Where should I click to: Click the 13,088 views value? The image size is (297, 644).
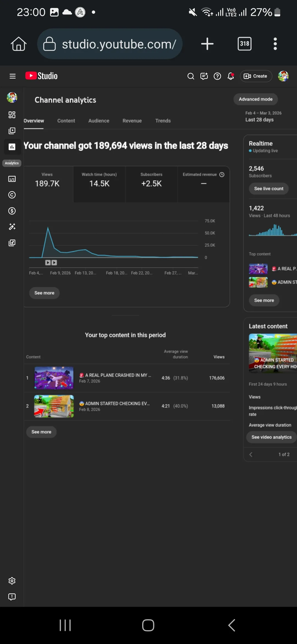[x=218, y=406]
